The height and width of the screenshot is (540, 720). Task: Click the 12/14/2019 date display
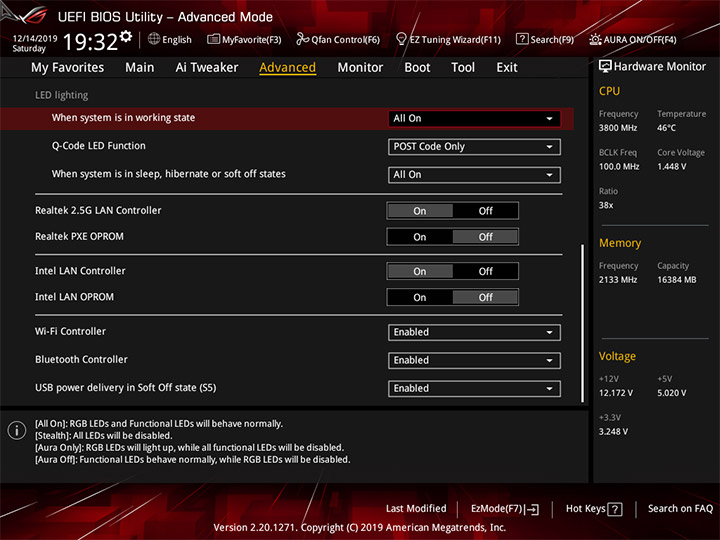(35, 39)
